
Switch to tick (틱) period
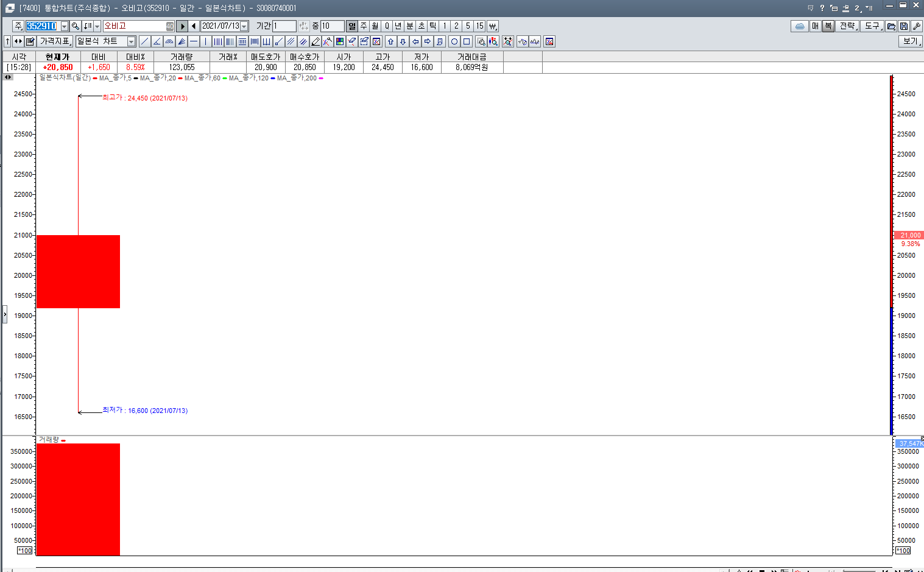[433, 26]
